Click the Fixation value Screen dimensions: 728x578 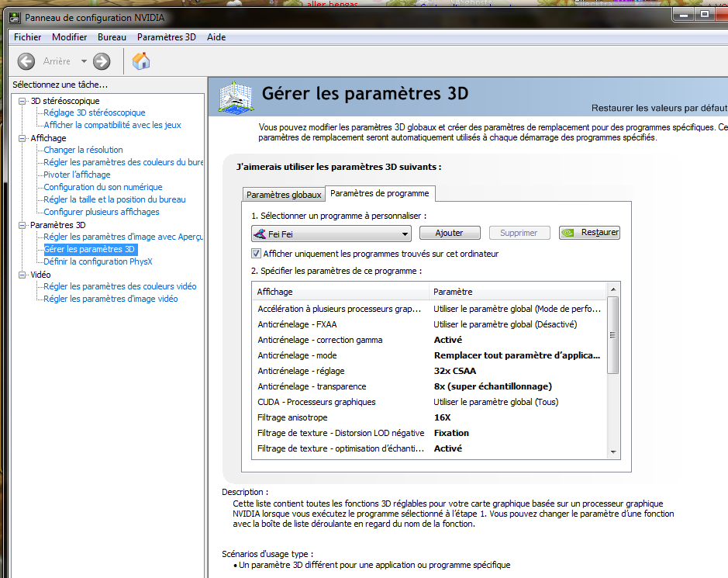point(451,433)
